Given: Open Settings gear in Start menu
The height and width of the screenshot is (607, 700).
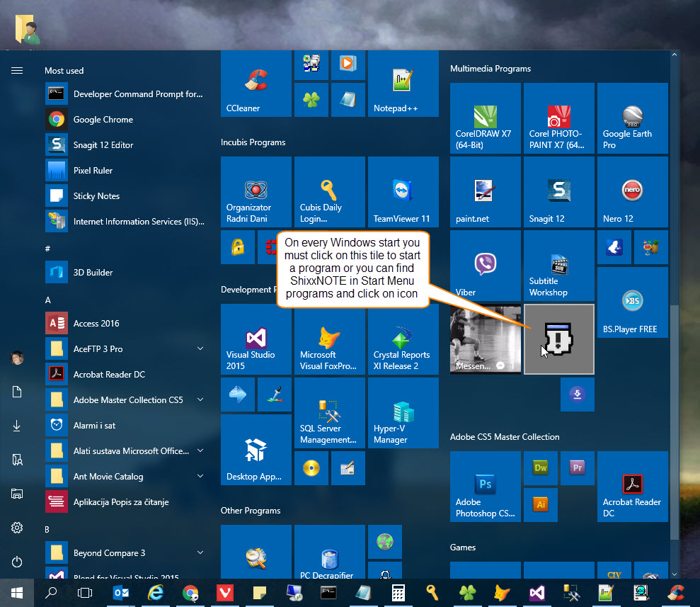Looking at the screenshot, I should tap(17, 528).
